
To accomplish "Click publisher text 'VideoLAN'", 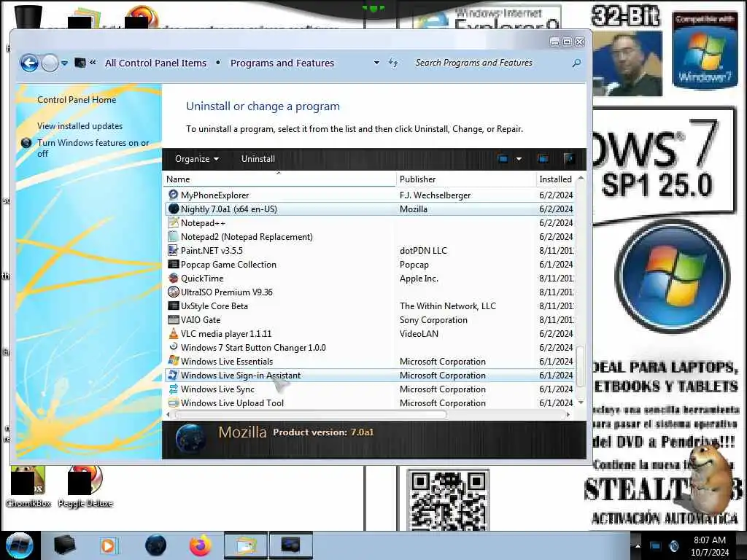I will coord(419,333).
